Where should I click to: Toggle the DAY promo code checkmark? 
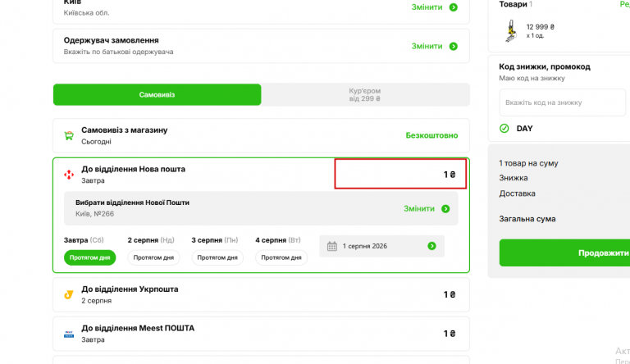(504, 128)
